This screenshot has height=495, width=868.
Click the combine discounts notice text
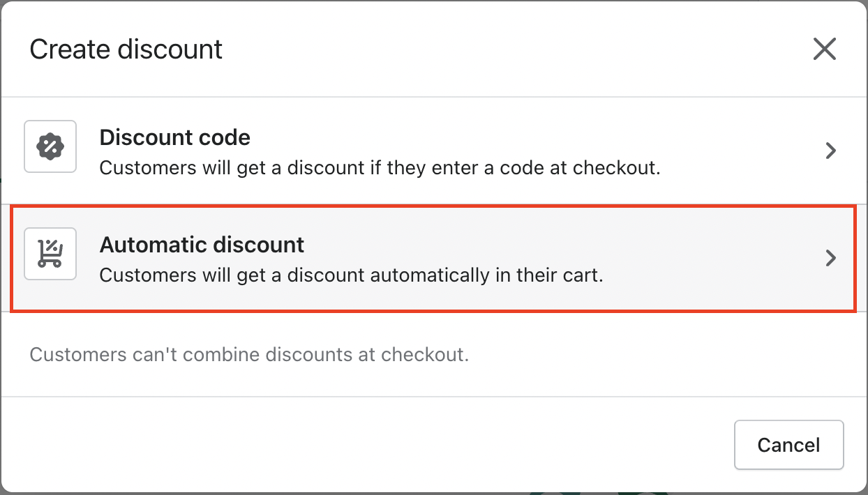pos(250,354)
